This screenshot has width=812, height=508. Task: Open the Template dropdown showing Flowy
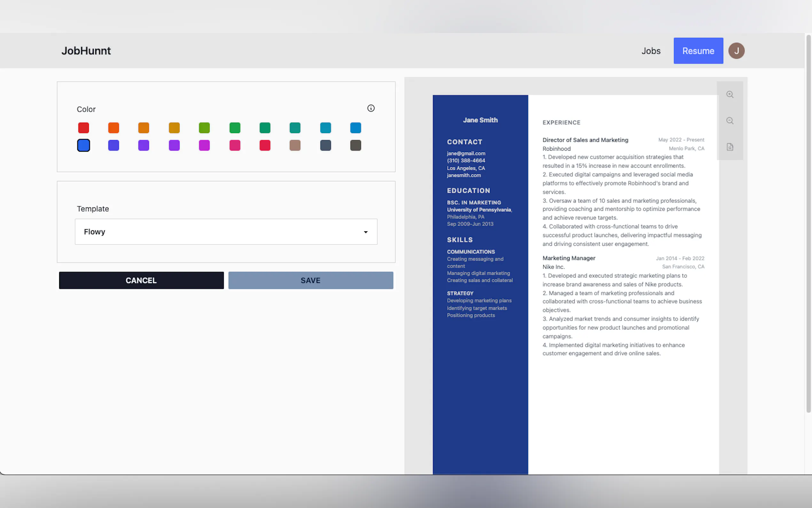pyautogui.click(x=226, y=232)
